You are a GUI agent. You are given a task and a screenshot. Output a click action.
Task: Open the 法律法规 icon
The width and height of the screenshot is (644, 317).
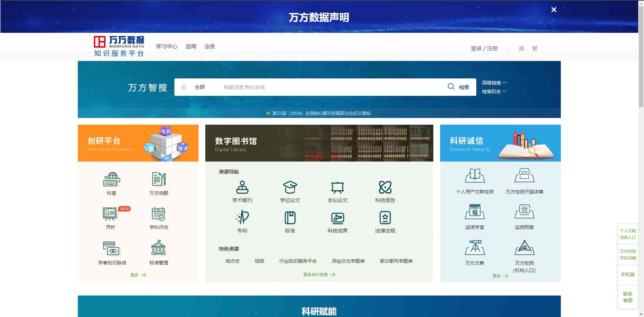385,218
